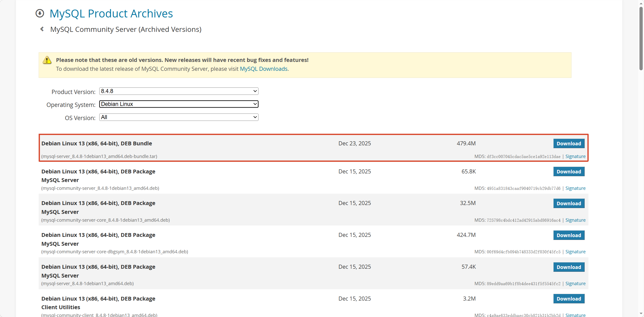Click the page's vertical scrollbar thumb
This screenshot has width=644, height=317.
(x=641, y=38)
